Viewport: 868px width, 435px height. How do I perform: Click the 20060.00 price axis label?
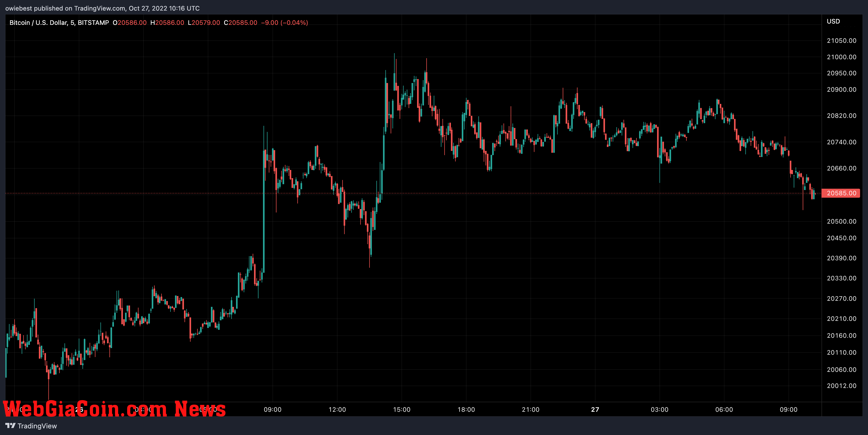pyautogui.click(x=841, y=370)
